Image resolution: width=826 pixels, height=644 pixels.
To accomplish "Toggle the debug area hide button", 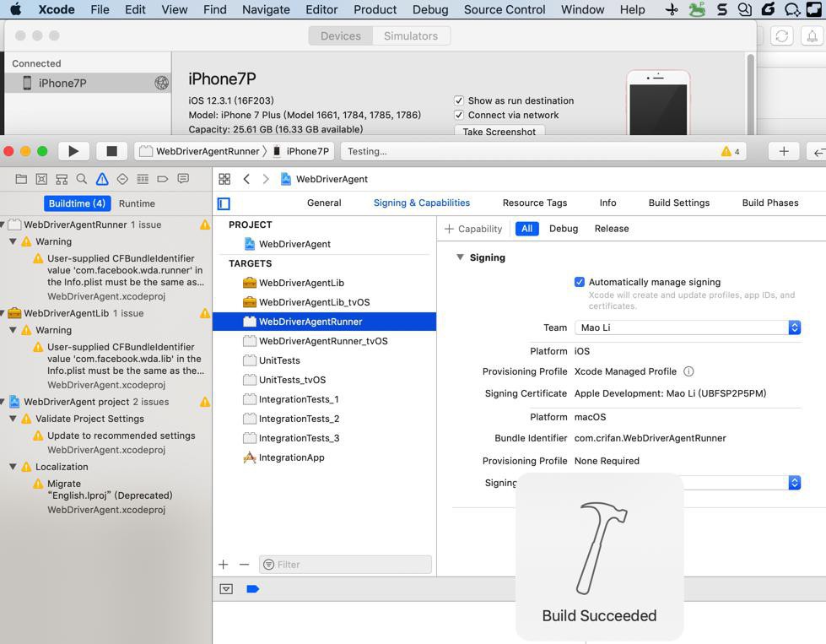I will pos(226,589).
